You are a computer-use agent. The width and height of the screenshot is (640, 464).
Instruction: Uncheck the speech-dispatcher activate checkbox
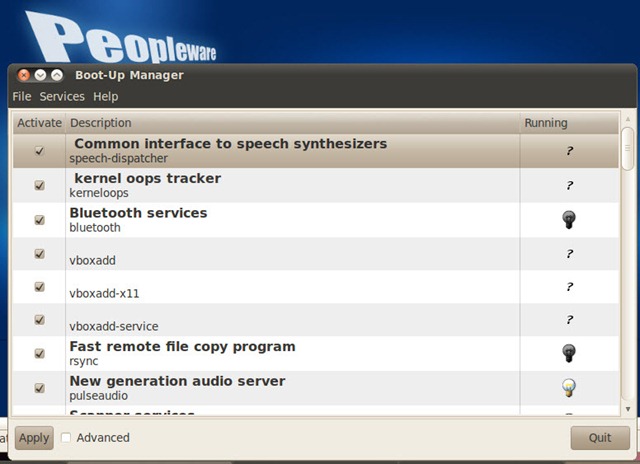40,151
